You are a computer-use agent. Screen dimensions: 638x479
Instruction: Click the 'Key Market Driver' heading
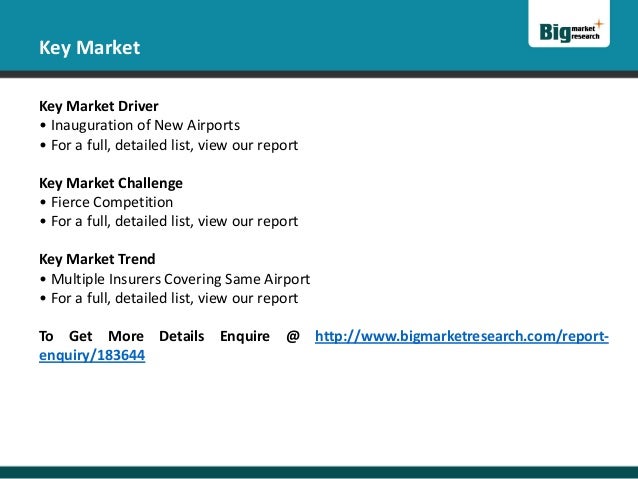[x=98, y=106]
